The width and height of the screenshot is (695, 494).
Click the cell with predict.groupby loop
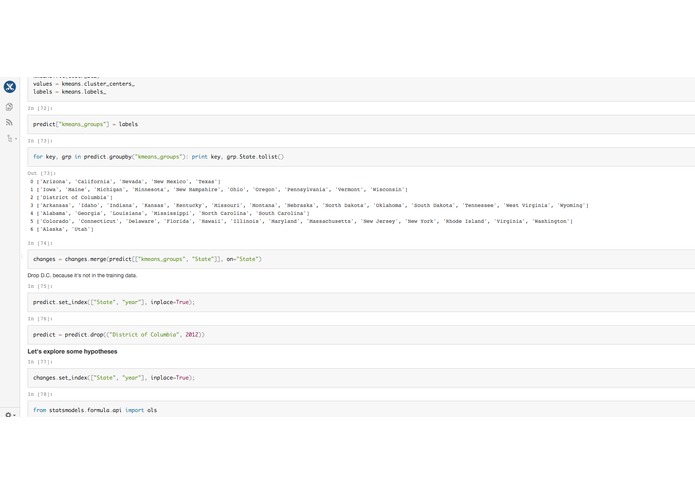click(361, 157)
